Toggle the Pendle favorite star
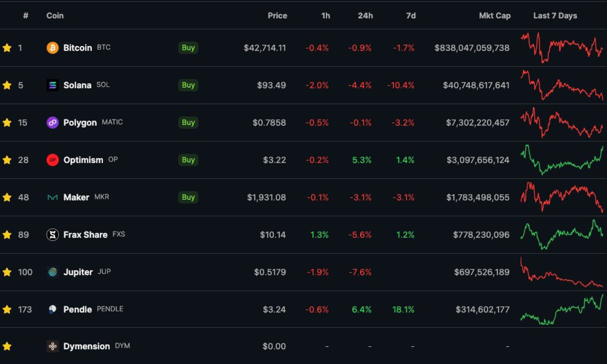The image size is (607, 364). coord(7,309)
